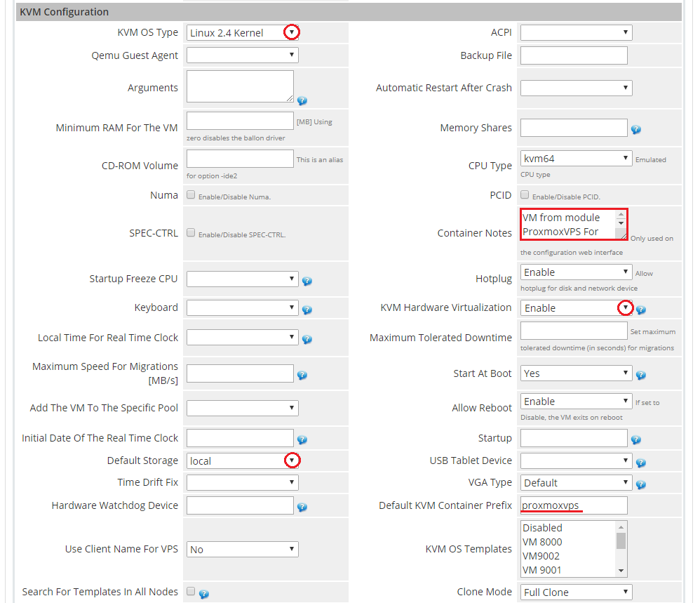The image size is (700, 603).
Task: Click Maximum Speed For Migrations input field
Action: [240, 373]
